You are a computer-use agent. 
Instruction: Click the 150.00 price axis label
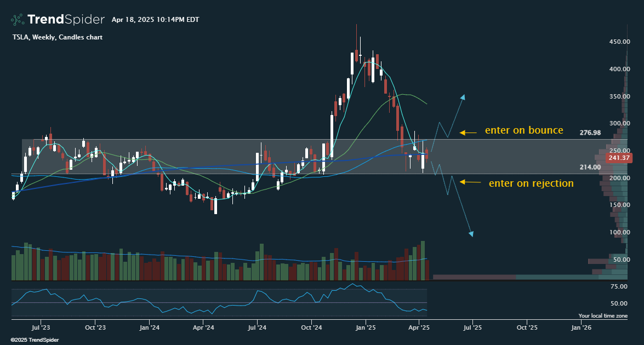[620, 205]
